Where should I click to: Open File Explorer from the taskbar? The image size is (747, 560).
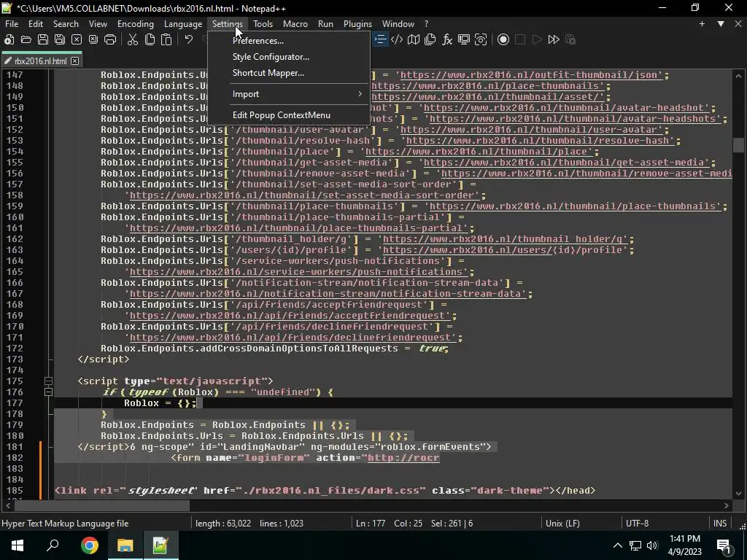[x=125, y=545]
